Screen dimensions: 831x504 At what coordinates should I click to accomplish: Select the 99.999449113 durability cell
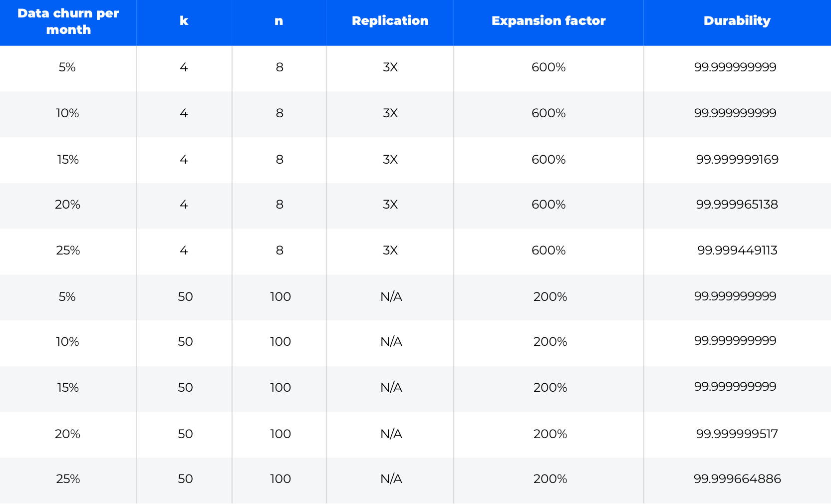coord(737,250)
